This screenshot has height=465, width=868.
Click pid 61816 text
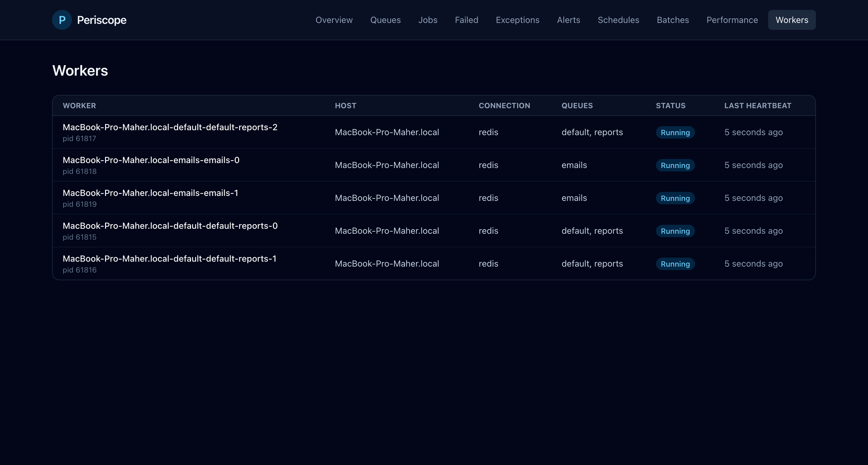tap(80, 270)
